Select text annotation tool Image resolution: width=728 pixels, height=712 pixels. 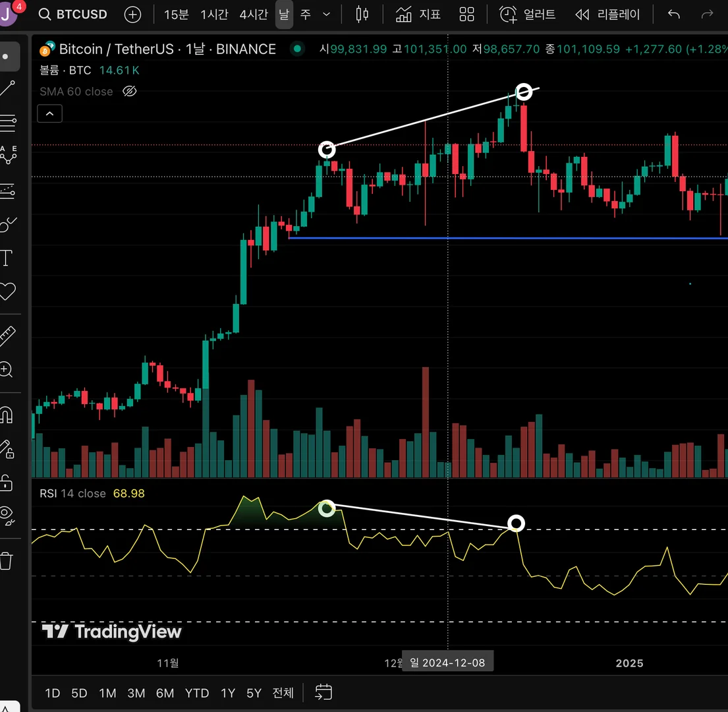(6, 258)
